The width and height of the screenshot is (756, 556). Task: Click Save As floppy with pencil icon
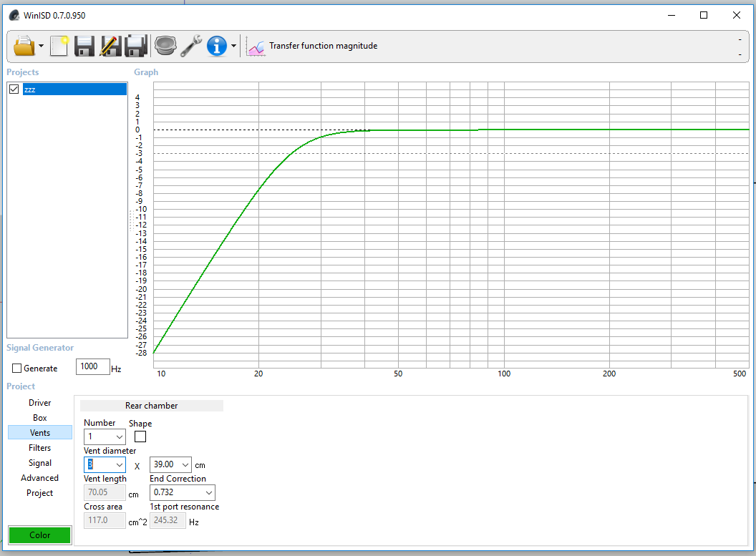pos(110,47)
